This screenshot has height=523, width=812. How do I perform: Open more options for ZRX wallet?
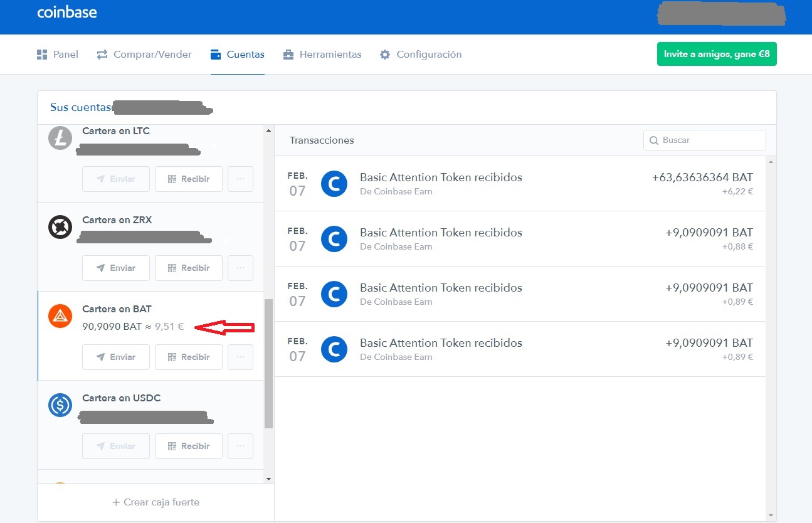coord(241,268)
